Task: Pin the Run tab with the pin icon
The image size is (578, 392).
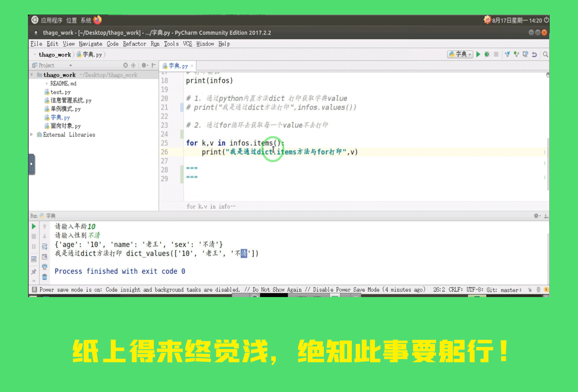Action: coord(34,272)
